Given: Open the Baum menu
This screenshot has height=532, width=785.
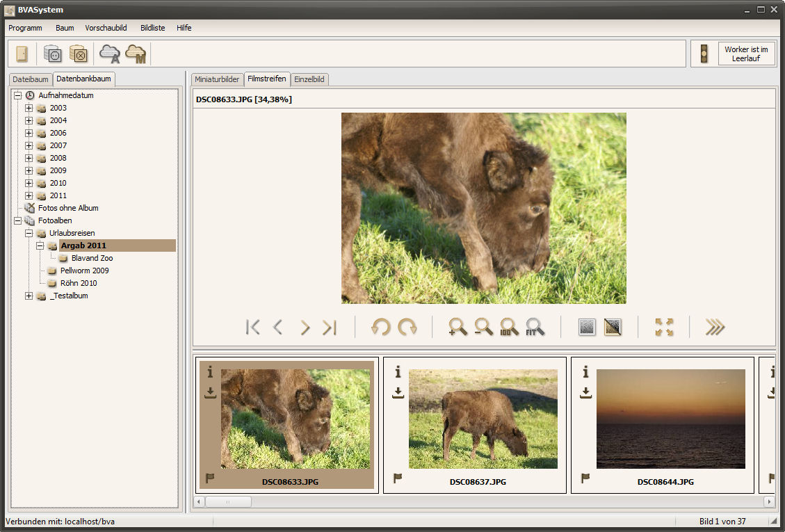Looking at the screenshot, I should (65, 28).
